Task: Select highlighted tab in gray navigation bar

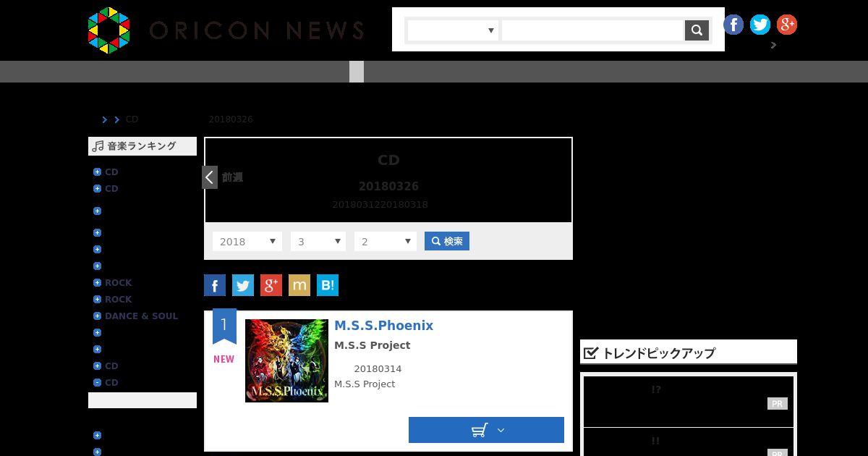Action: 357,72
